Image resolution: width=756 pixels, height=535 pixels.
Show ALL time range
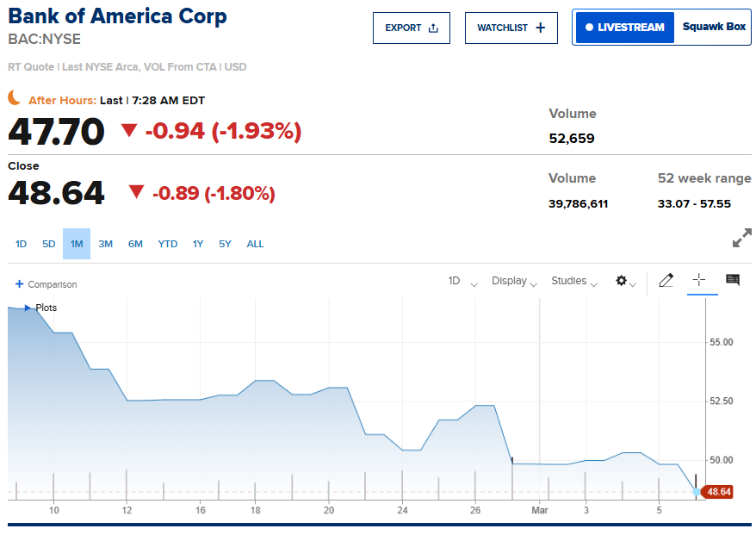(x=256, y=244)
